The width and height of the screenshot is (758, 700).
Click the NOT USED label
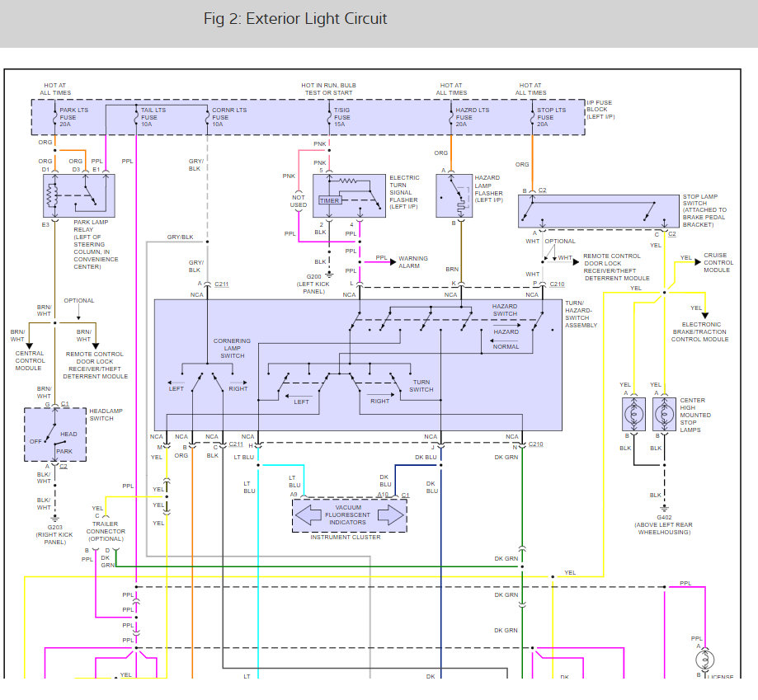[299, 201]
